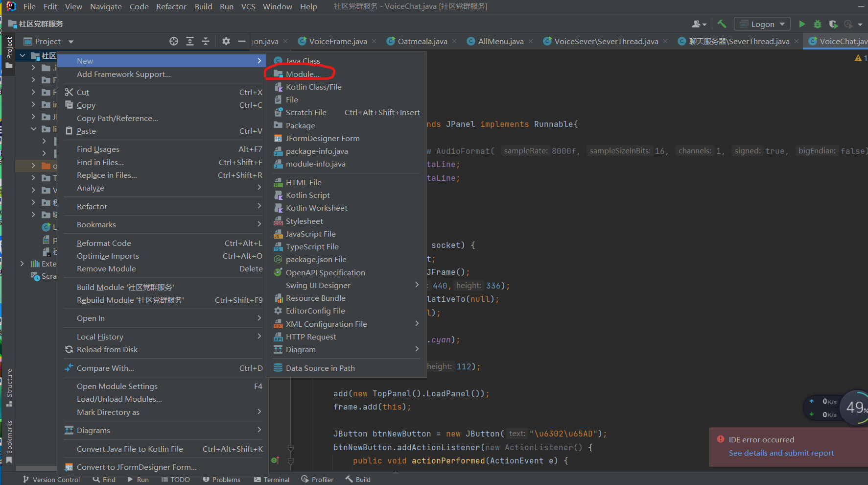Open the TODO tool window
The image size is (868, 485).
tap(175, 480)
